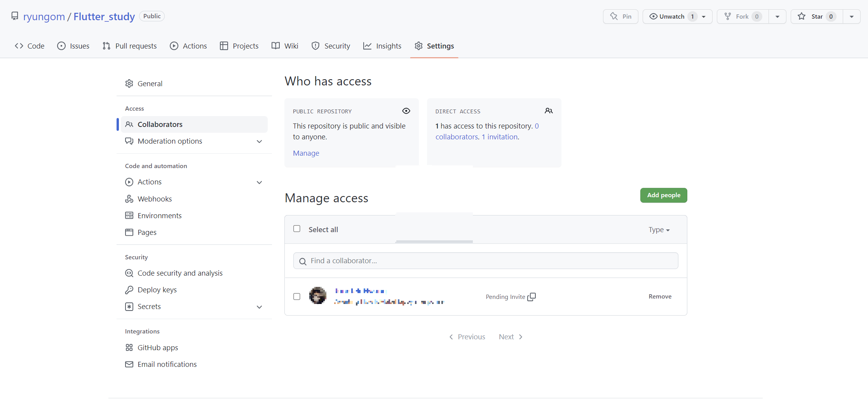Open Pages settings
The image size is (868, 408).
point(194,232)
